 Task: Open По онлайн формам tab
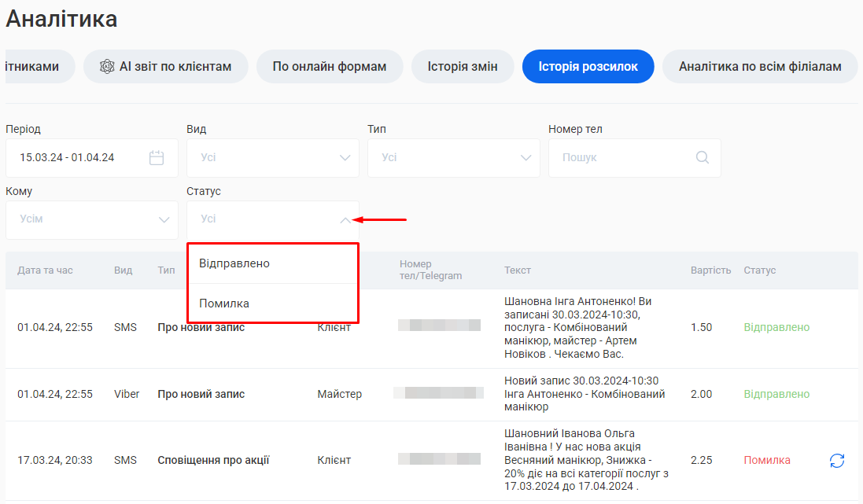tap(330, 67)
